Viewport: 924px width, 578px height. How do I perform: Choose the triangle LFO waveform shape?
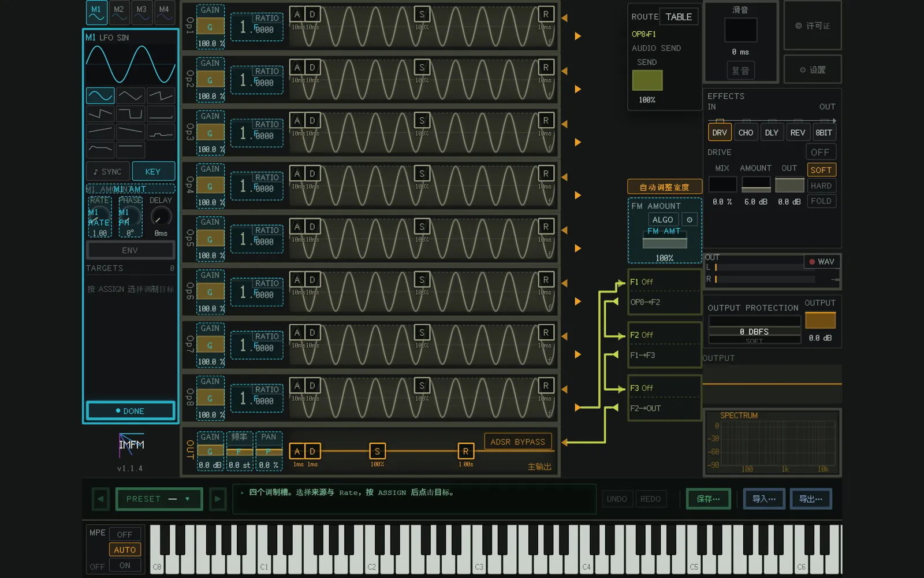(130, 95)
